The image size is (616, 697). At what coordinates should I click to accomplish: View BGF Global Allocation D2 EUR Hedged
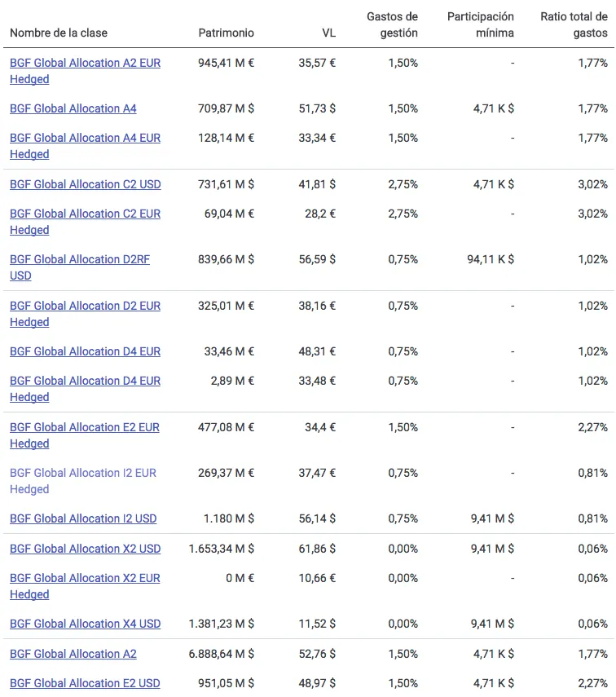(x=85, y=306)
